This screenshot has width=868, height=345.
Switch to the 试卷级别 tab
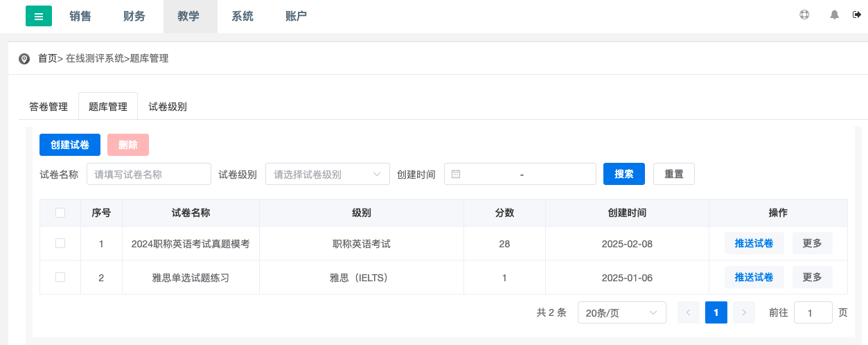point(168,107)
